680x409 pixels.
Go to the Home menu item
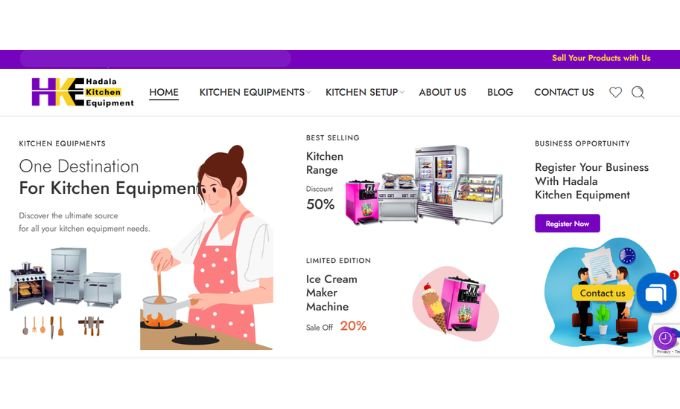point(164,92)
